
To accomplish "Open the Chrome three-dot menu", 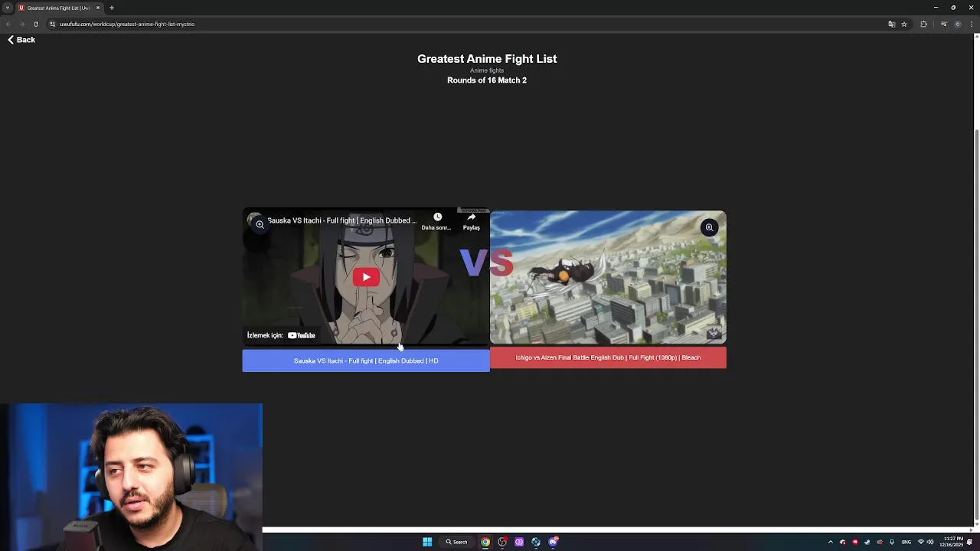I will coord(972,24).
